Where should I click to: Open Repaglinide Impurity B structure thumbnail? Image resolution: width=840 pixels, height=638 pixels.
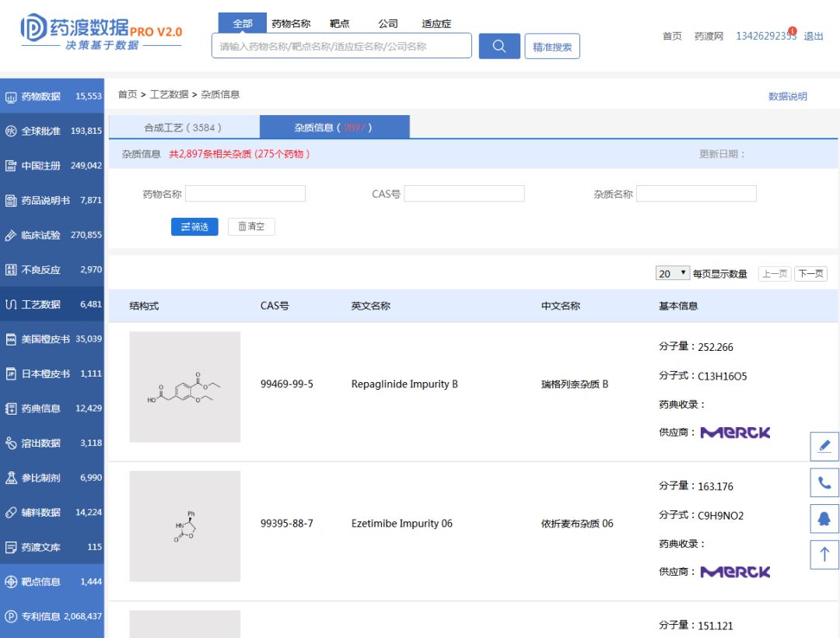point(185,387)
